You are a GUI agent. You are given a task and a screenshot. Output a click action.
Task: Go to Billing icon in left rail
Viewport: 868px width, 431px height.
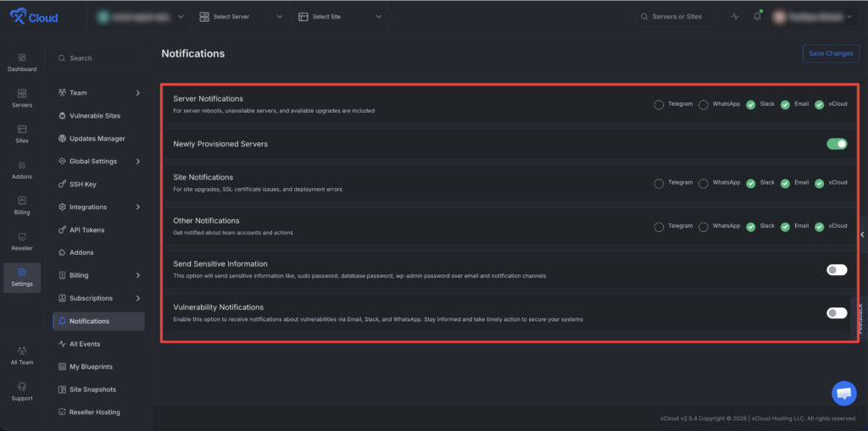[22, 201]
